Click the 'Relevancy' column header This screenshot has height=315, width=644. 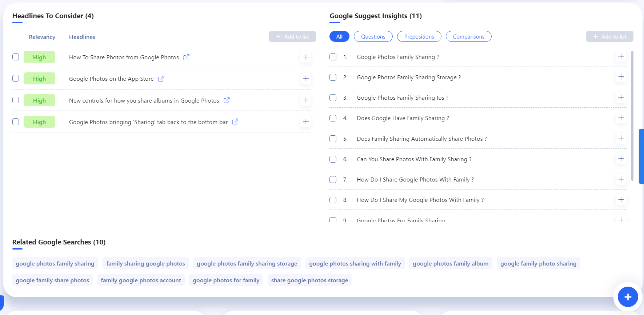coord(42,37)
